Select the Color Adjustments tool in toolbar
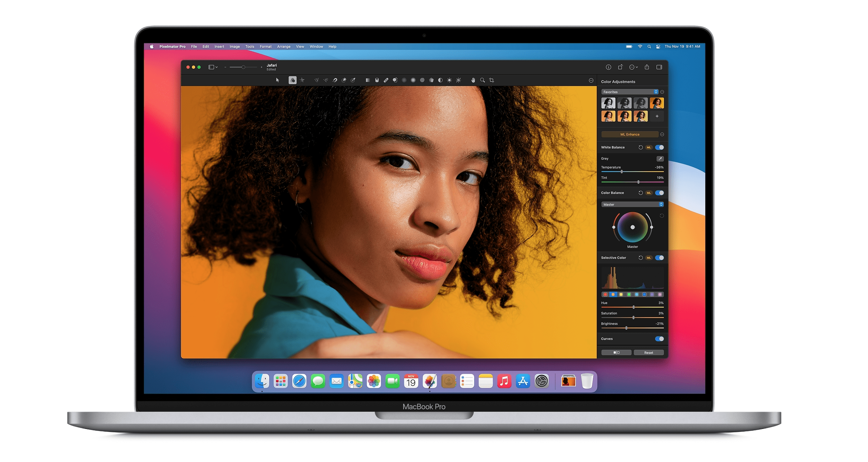 click(292, 80)
